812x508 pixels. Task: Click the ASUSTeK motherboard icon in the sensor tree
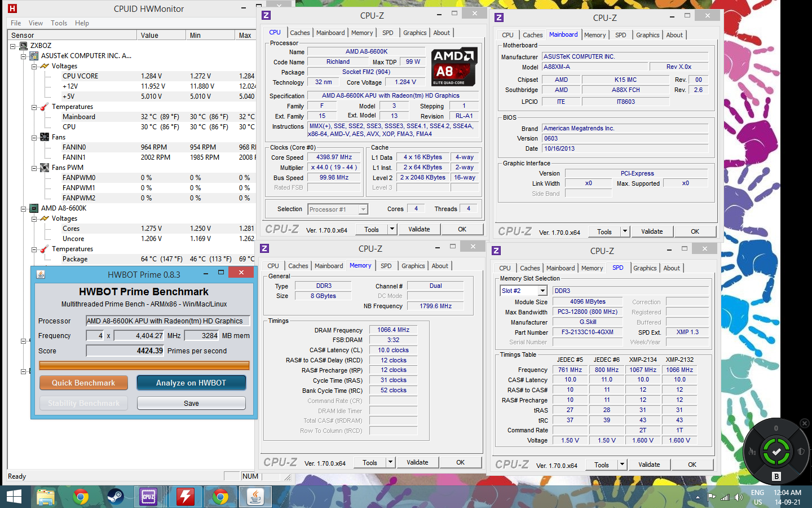click(34, 56)
